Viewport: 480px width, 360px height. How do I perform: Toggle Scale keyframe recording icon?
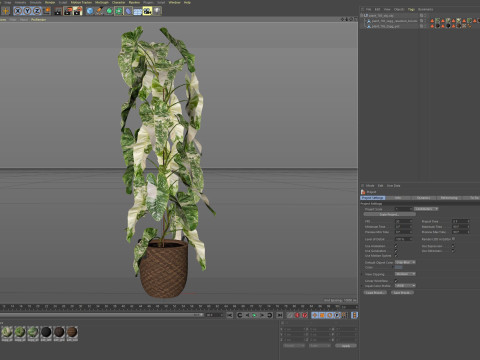pyautogui.click(x=322, y=315)
